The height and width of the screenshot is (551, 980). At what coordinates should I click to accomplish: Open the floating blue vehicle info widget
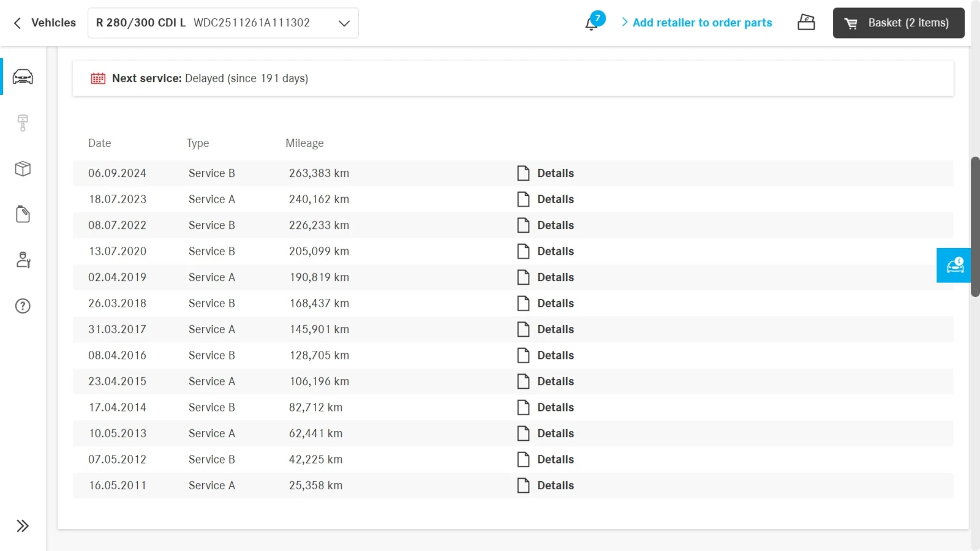(x=954, y=265)
